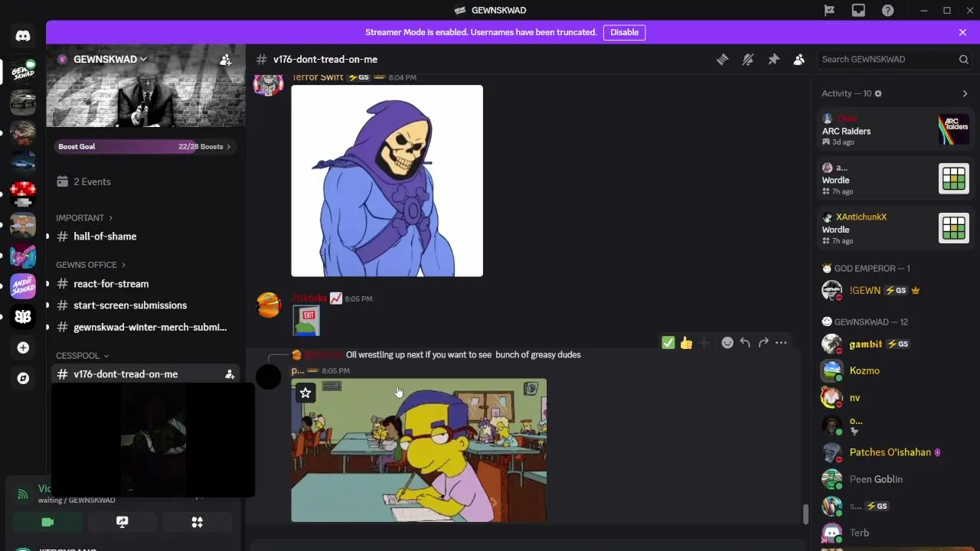The width and height of the screenshot is (980, 551).
Task: Select the ANDII SKWAD server icon
Action: tap(23, 286)
